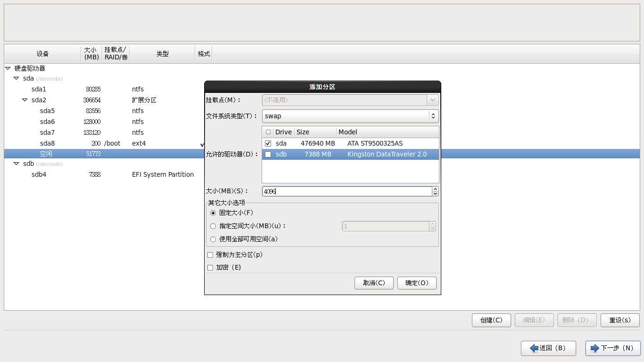Collapse the 硬盘驱动器 tree node
The width and height of the screenshot is (644, 362).
(8, 68)
